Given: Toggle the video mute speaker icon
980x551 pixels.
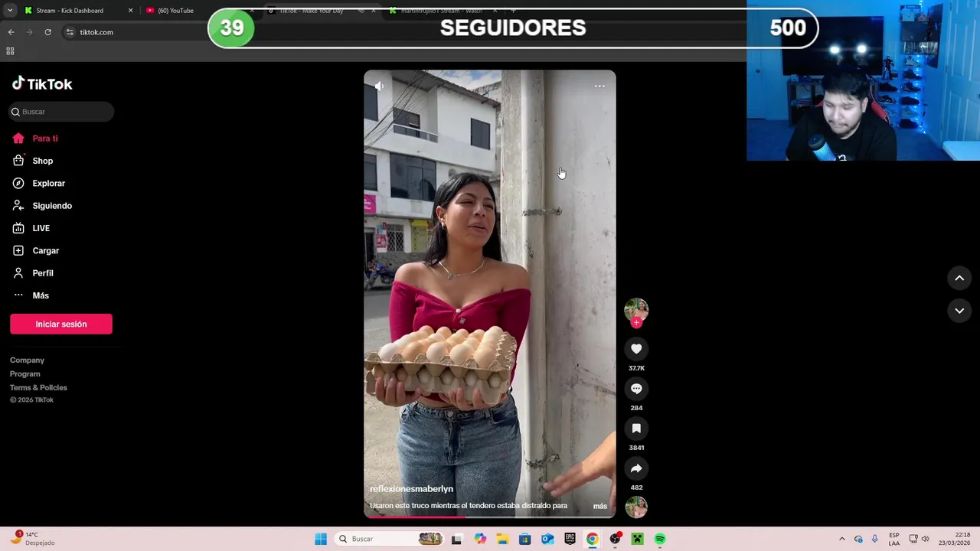Looking at the screenshot, I should coord(379,86).
